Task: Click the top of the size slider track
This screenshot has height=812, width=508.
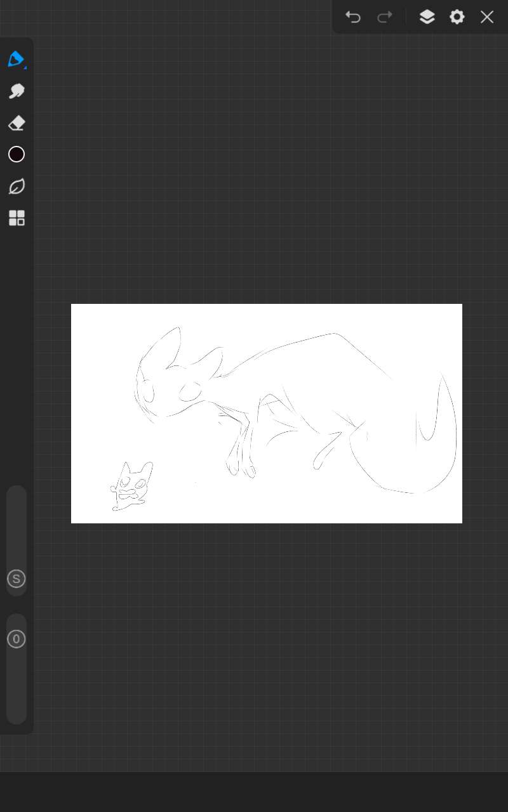Action: (17, 496)
